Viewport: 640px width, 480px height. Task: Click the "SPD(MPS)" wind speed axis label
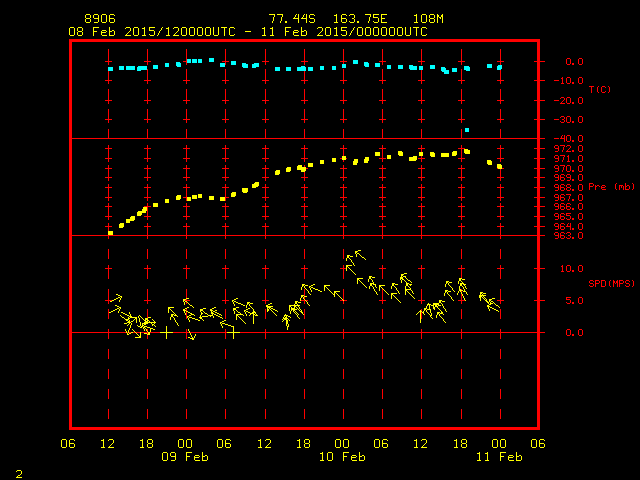(x=611, y=283)
